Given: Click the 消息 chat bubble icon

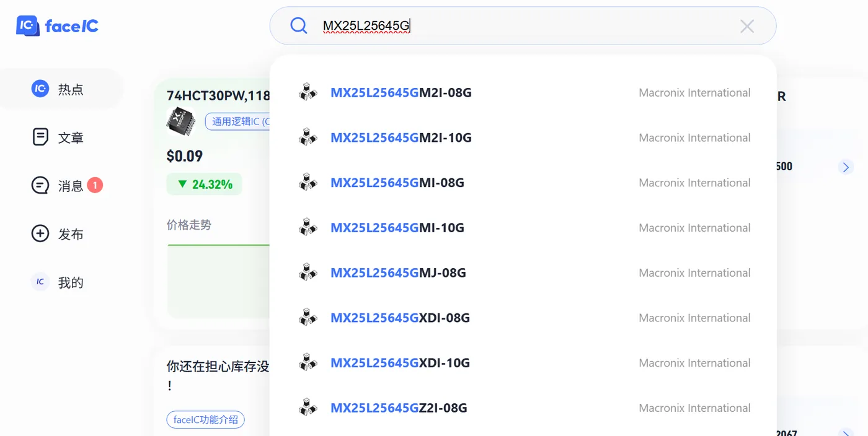Looking at the screenshot, I should click(40, 185).
